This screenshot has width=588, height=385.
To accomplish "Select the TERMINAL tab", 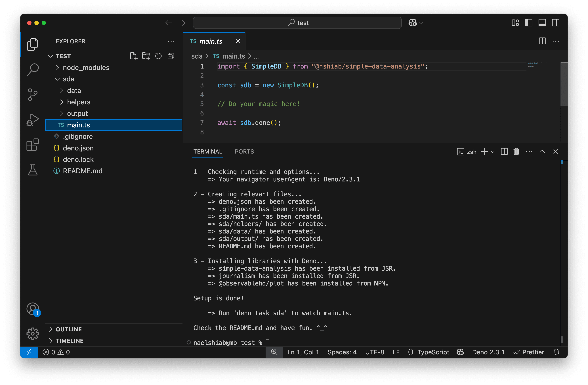I will [208, 151].
